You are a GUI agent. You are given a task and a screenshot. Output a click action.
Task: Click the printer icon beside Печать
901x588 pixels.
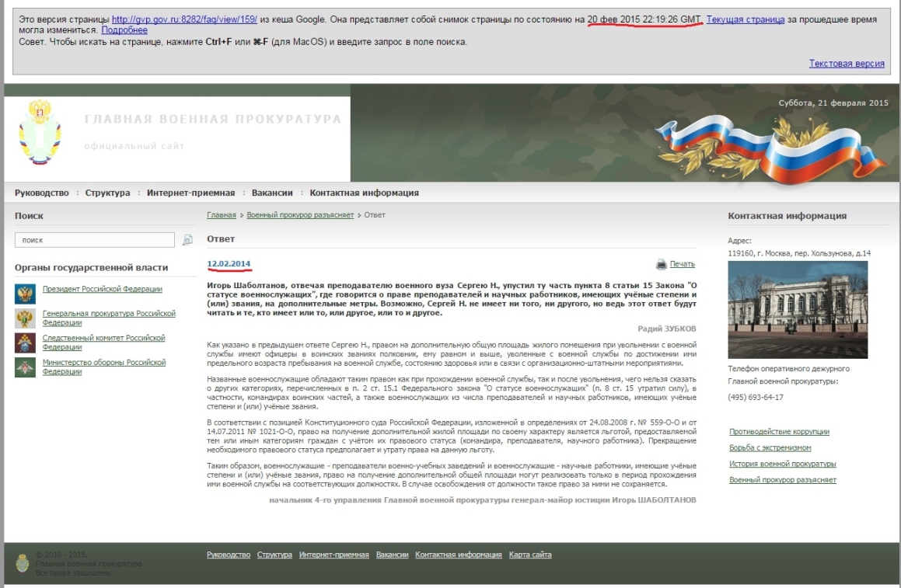click(x=662, y=264)
